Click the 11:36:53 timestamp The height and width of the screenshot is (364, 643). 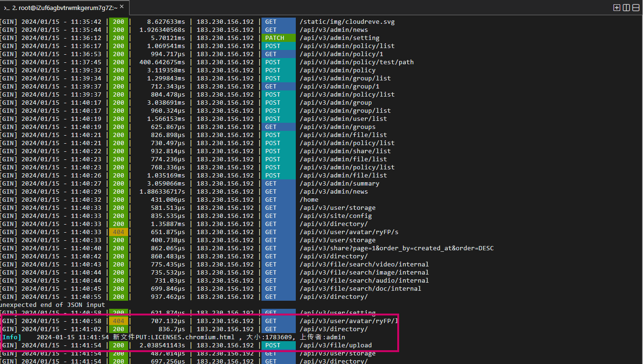(x=86, y=54)
